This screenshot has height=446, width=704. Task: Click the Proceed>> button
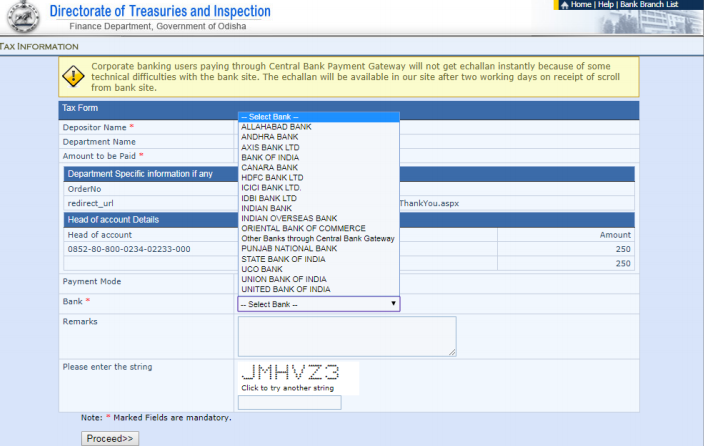click(110, 438)
